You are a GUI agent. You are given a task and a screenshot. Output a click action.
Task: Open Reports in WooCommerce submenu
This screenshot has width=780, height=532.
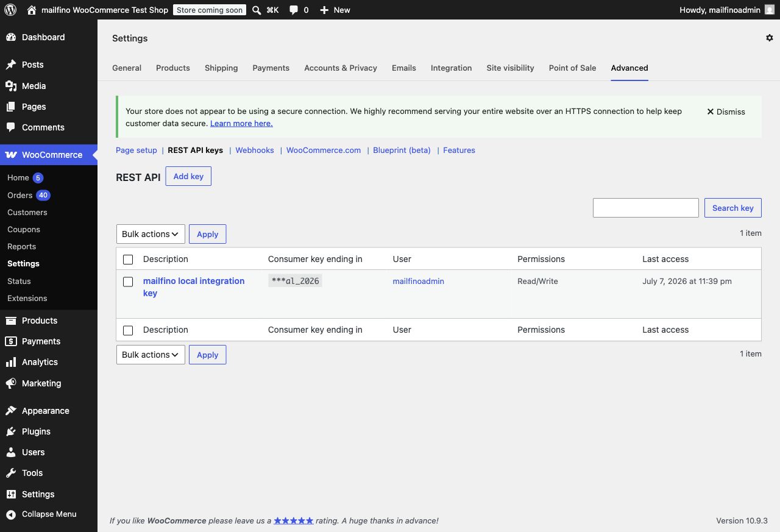point(22,246)
